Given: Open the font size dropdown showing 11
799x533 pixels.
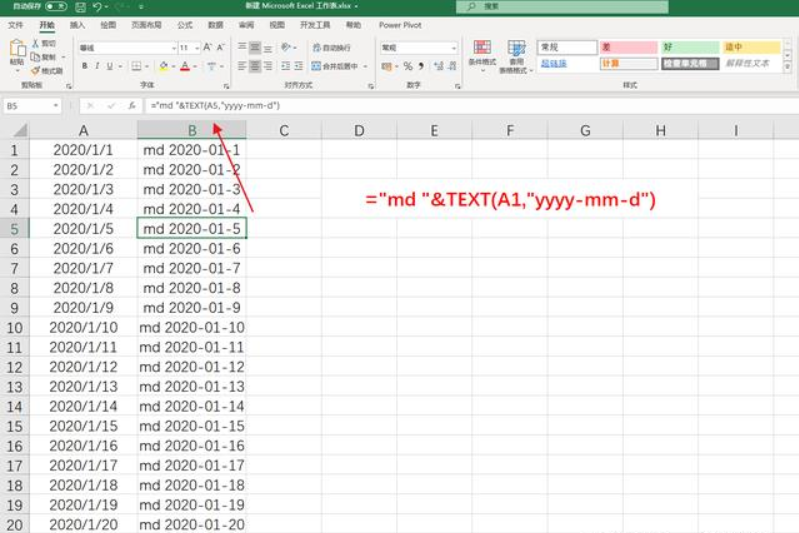Looking at the screenshot, I should coord(198,47).
